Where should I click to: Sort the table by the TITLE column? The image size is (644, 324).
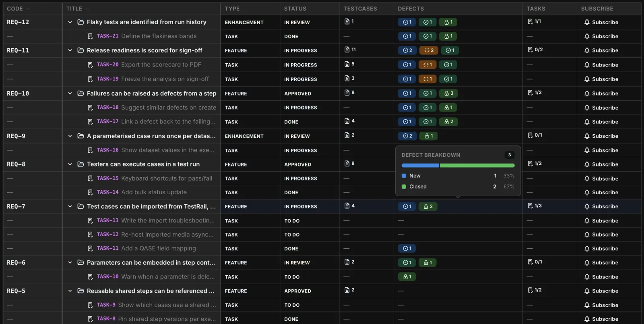78,8
